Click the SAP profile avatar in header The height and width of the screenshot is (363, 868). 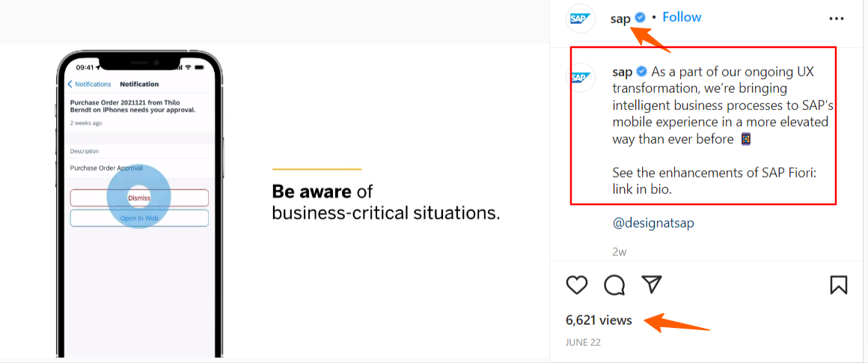point(581,19)
